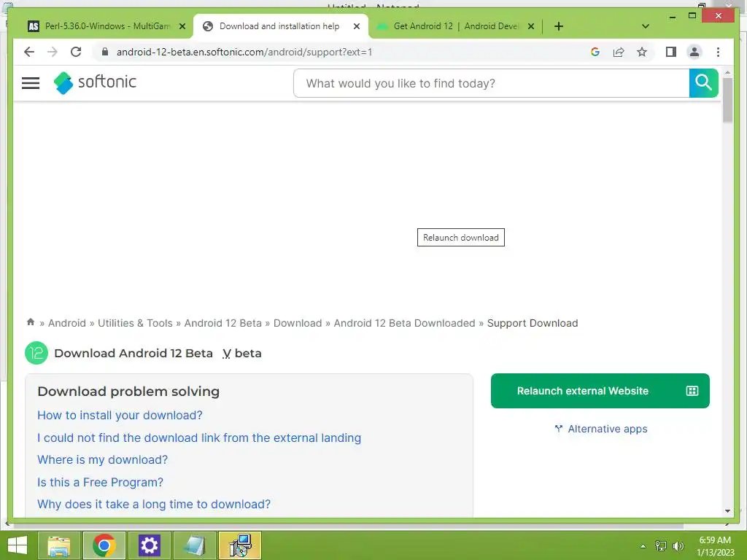The height and width of the screenshot is (560, 747).
Task: Open File Explorer from the taskbar
Action: click(x=58, y=545)
